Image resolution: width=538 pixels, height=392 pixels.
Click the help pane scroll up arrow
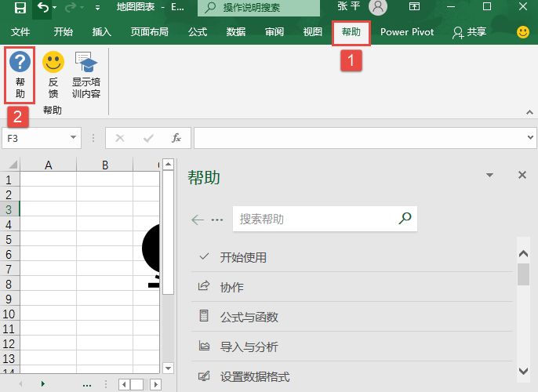pyautogui.click(x=523, y=254)
